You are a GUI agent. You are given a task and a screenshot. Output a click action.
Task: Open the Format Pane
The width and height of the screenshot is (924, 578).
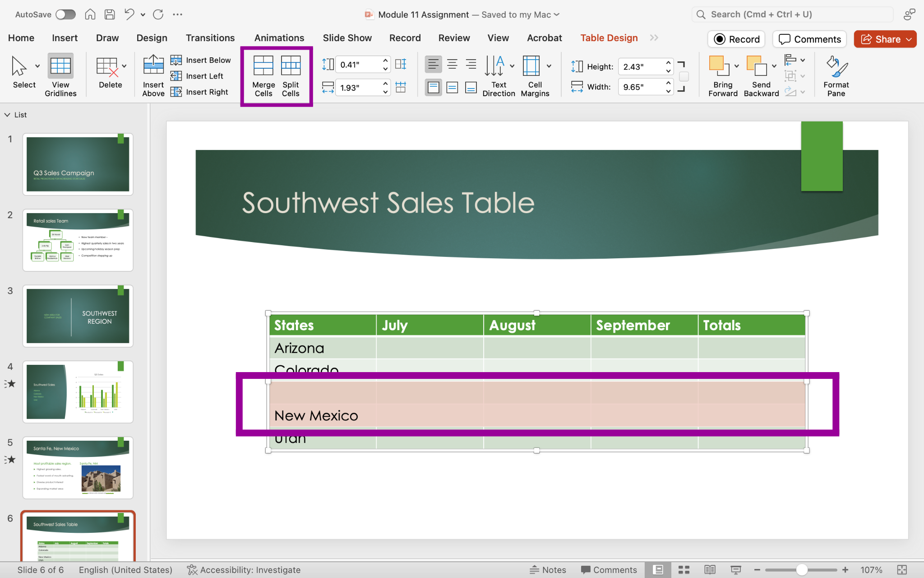point(836,76)
